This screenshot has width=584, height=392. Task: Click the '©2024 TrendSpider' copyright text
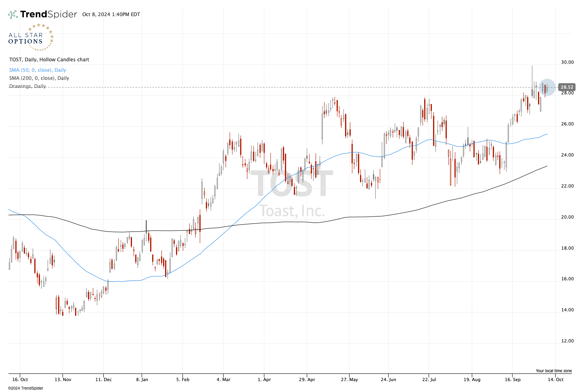click(25, 388)
